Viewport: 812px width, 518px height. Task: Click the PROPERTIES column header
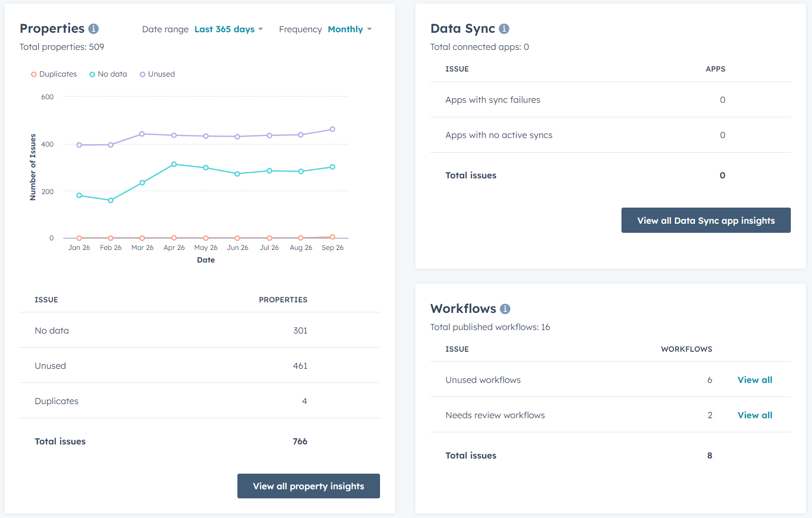283,300
